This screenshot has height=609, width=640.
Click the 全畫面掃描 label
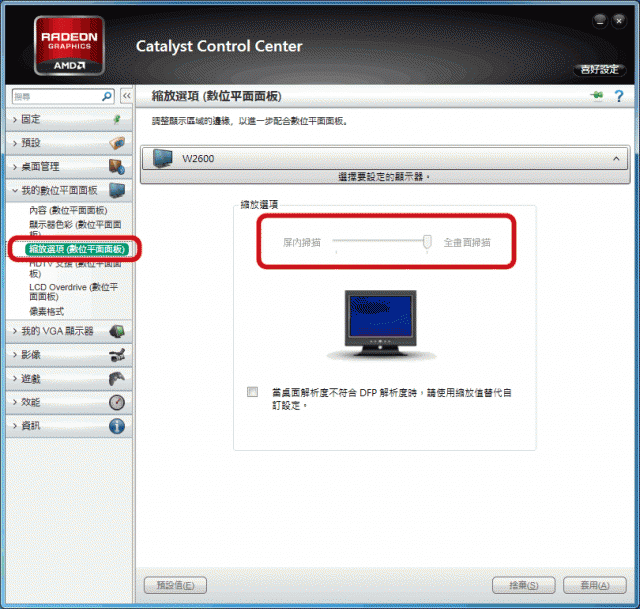point(467,242)
